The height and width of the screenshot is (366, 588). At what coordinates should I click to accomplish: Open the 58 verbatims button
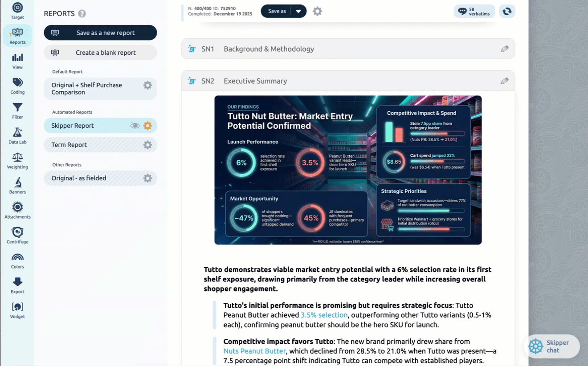pos(474,11)
